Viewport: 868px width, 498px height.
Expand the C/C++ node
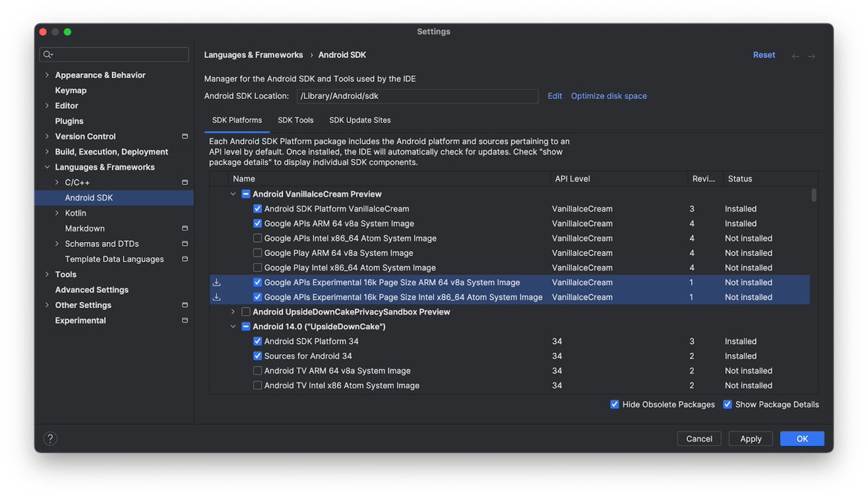click(x=57, y=182)
